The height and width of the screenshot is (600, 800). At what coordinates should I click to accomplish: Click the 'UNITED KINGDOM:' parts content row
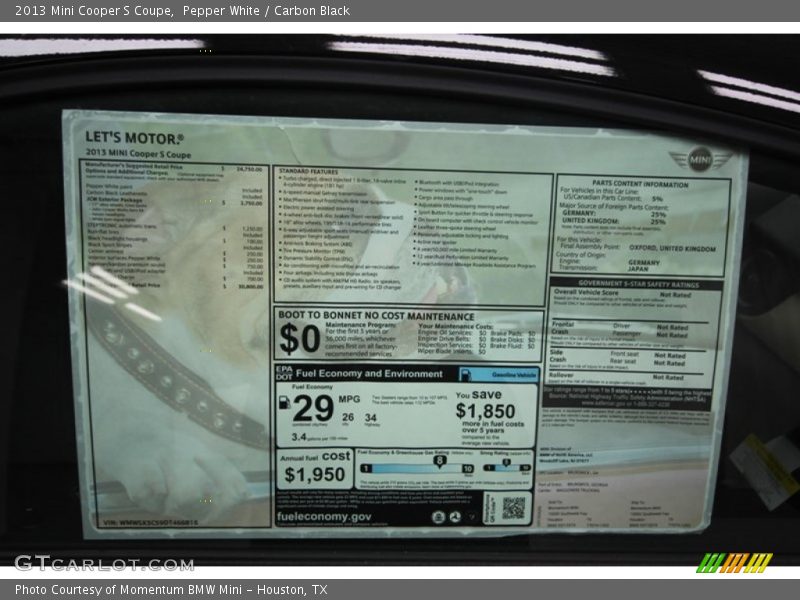tap(614, 221)
